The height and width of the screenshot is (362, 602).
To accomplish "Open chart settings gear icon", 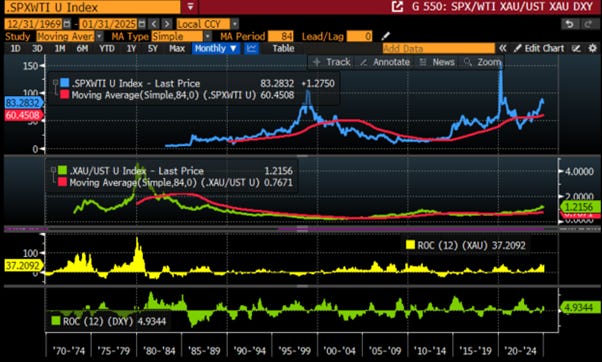I will pyautogui.click(x=593, y=48).
